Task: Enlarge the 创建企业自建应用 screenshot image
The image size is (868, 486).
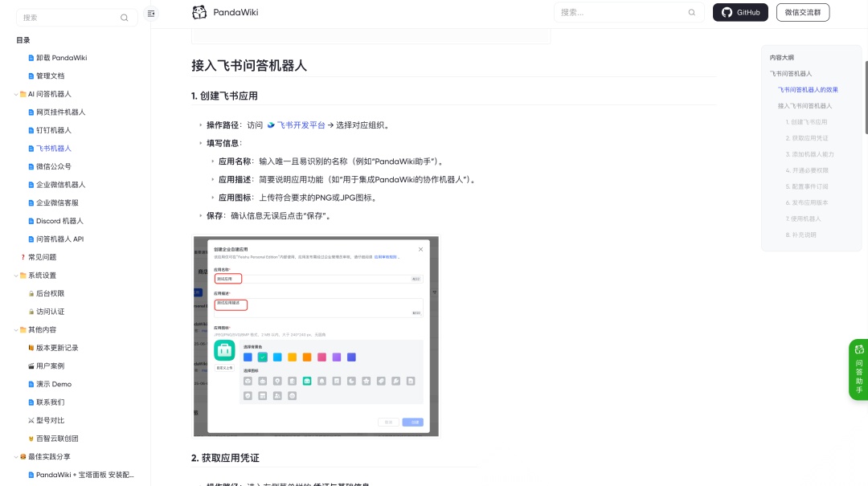Action: 316,336
